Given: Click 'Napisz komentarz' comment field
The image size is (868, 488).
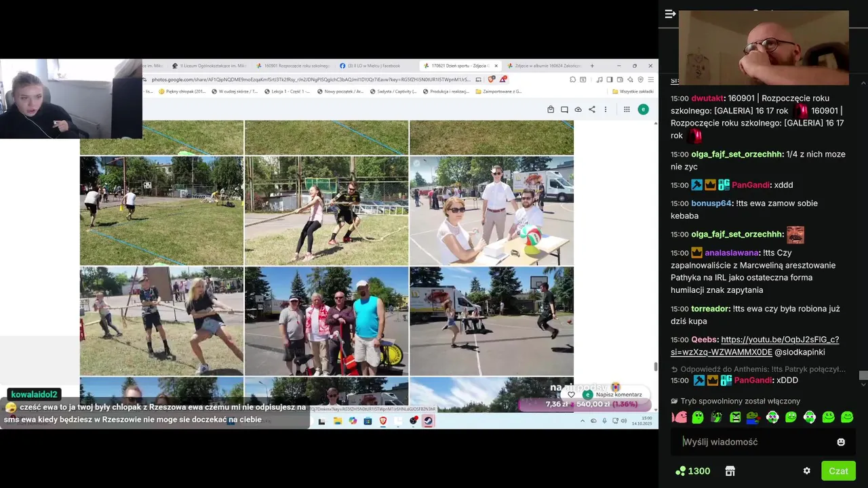Looking at the screenshot, I should [x=618, y=394].
